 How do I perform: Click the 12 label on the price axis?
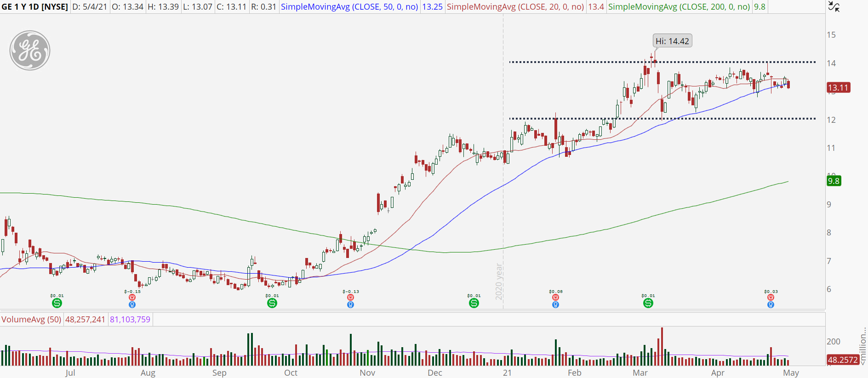pyautogui.click(x=831, y=120)
